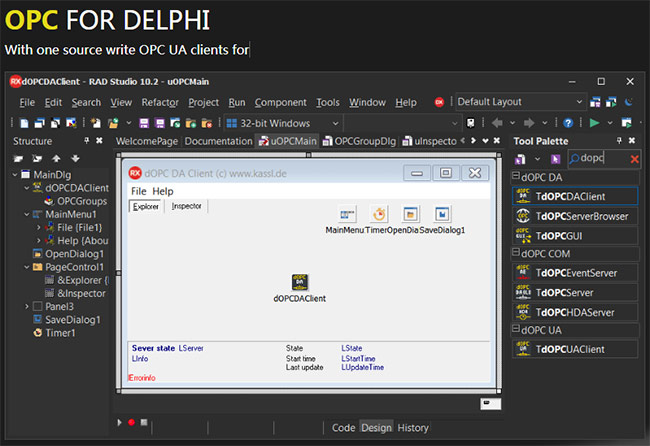Click the Set Debug Desktop icon
This screenshot has width=650, height=446.
[611, 102]
